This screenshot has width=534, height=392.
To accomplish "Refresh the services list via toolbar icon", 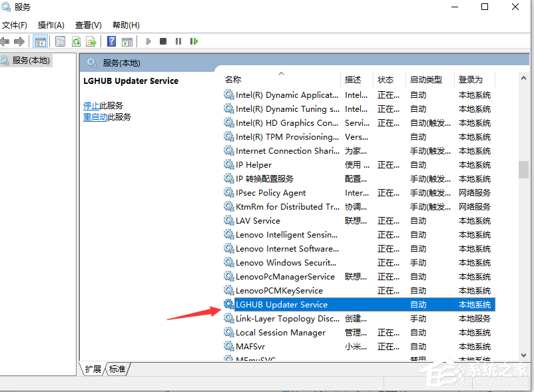I will point(77,41).
